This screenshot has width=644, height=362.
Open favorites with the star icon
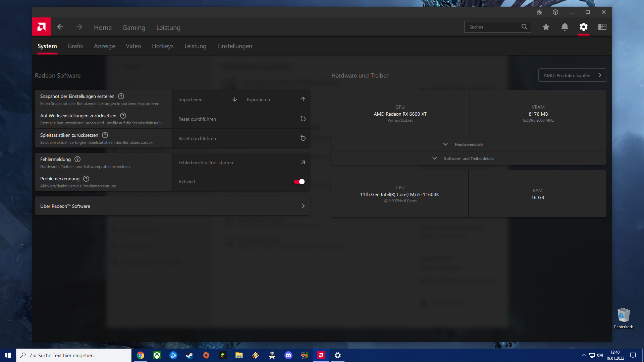[x=546, y=27]
